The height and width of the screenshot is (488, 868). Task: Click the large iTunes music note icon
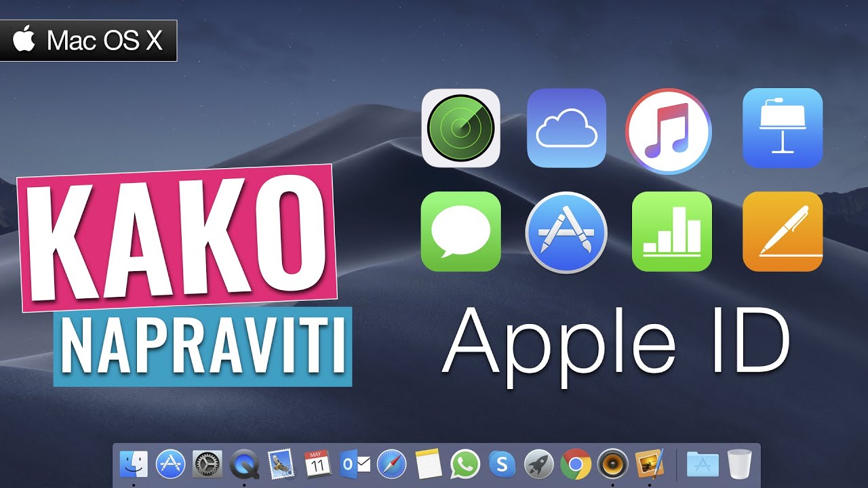pyautogui.click(x=669, y=131)
